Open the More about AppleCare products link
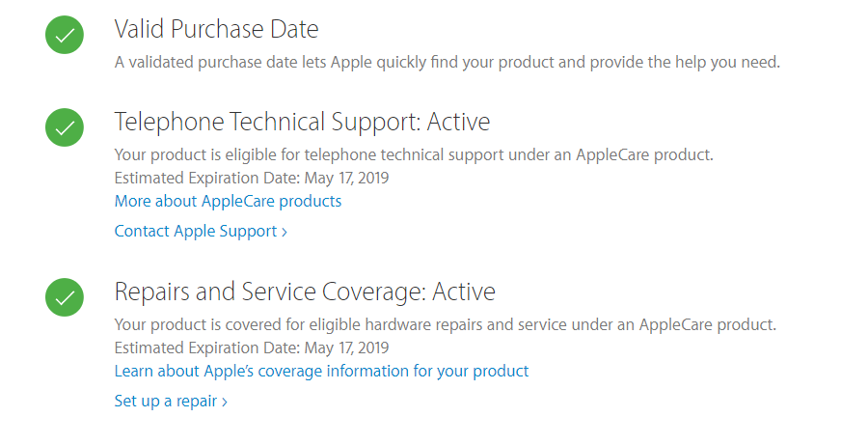Screen dimensions: 868x445 [x=228, y=201]
